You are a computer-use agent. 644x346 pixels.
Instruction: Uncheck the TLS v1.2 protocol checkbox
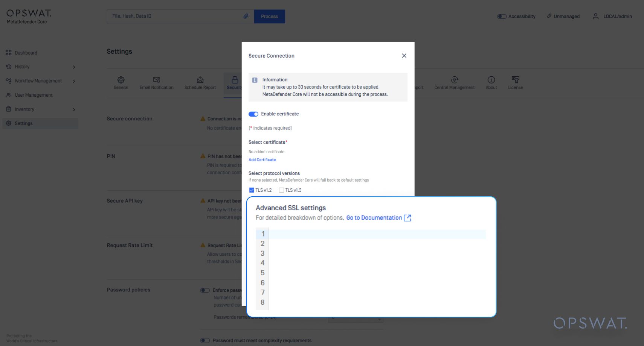[252, 190]
